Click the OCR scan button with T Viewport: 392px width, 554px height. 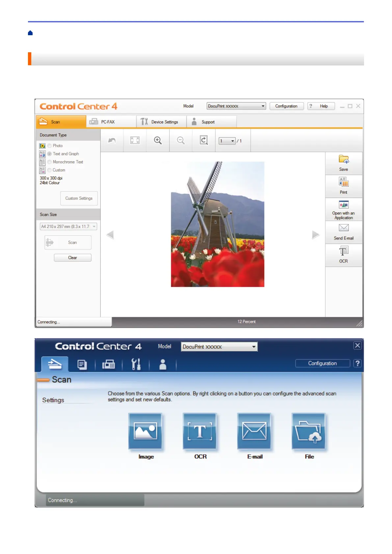pos(200,431)
